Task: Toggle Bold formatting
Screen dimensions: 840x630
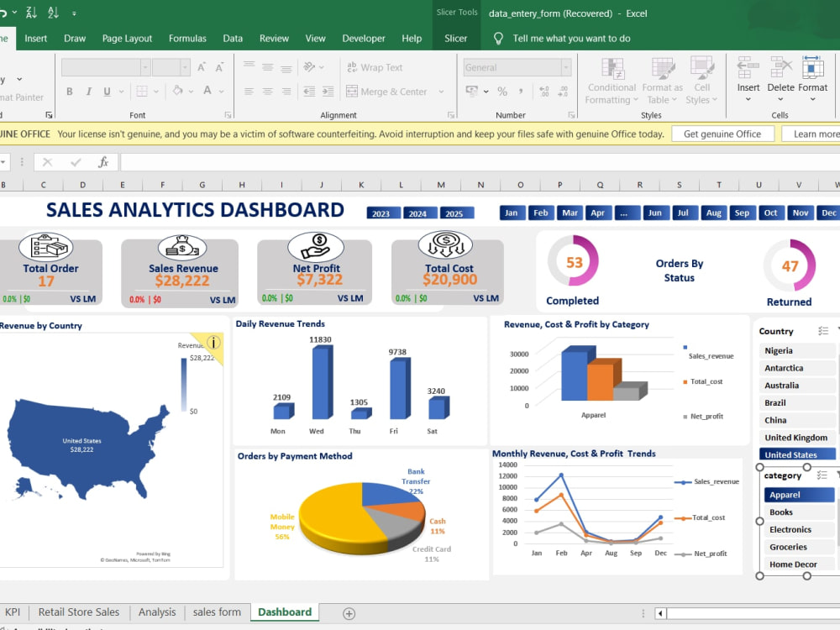Action: [x=70, y=92]
